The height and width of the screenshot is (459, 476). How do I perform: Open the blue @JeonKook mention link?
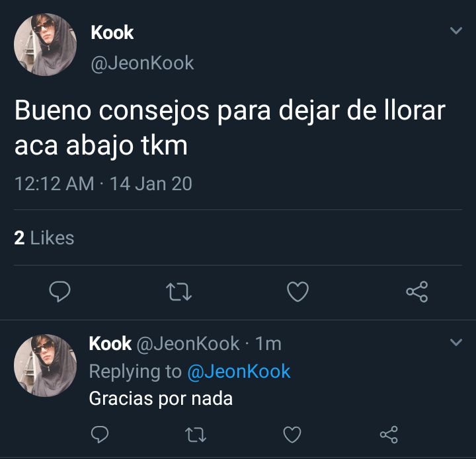(x=239, y=371)
